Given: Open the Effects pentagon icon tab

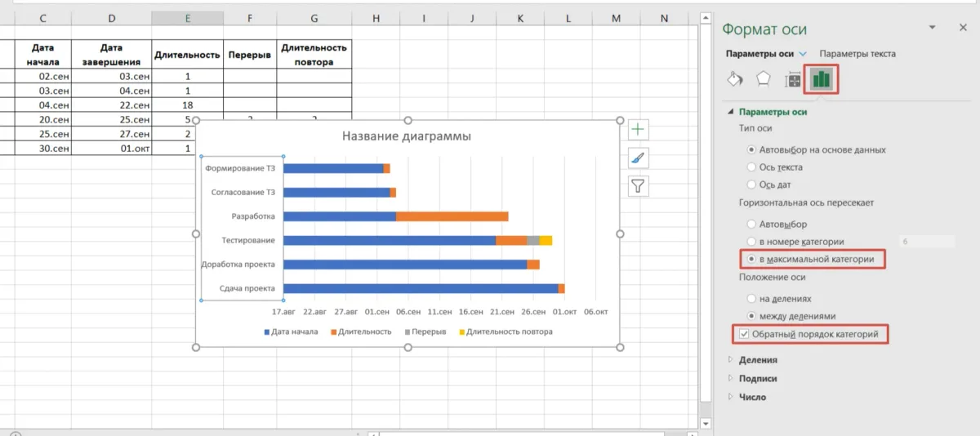Looking at the screenshot, I should (x=763, y=79).
